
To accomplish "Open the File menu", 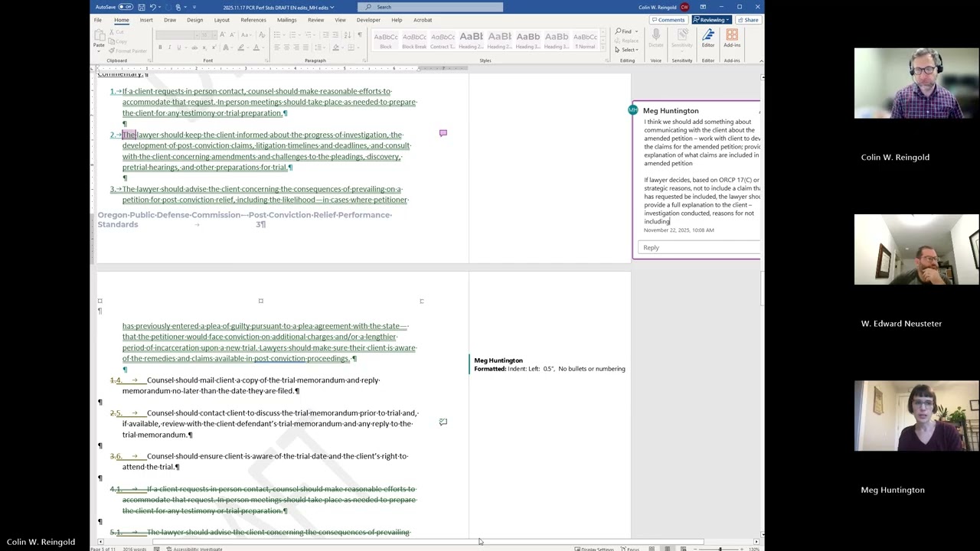I will click(98, 20).
